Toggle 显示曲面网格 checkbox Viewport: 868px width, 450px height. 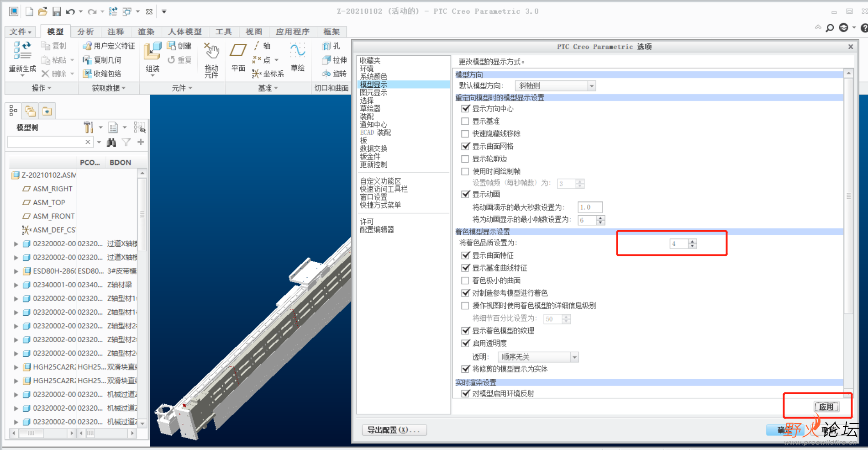[465, 146]
